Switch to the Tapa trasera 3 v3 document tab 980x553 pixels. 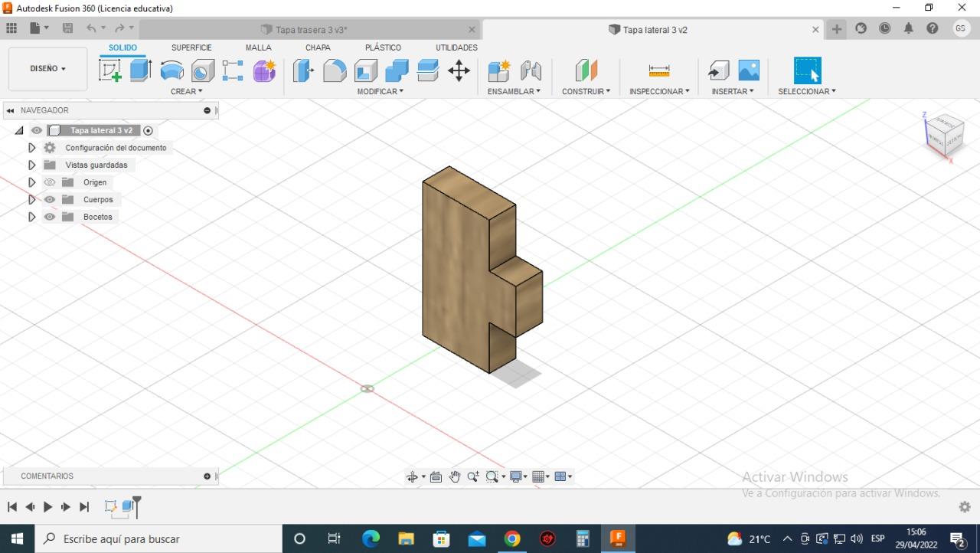(x=310, y=29)
